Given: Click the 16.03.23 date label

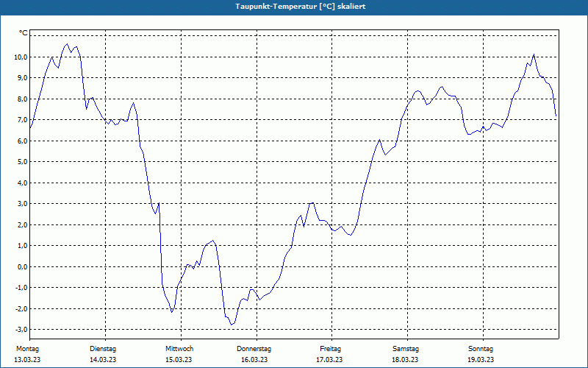Looking at the screenshot, I should point(254,360).
